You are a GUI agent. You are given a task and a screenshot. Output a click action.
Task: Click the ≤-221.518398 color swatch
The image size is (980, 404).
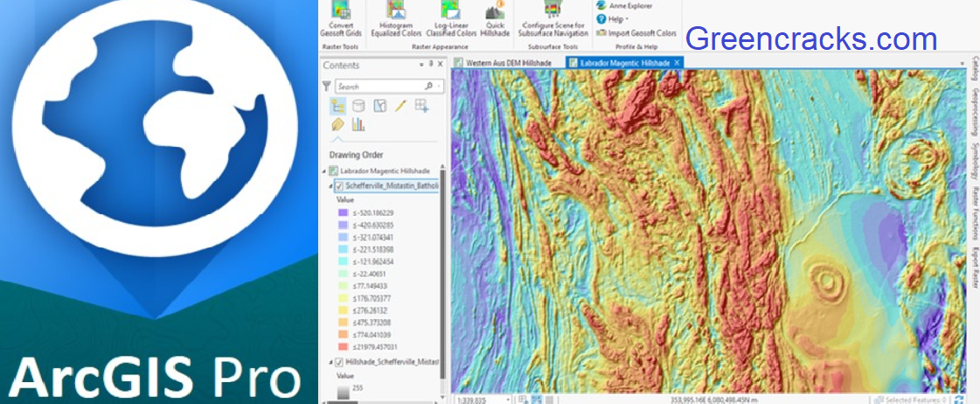click(341, 249)
